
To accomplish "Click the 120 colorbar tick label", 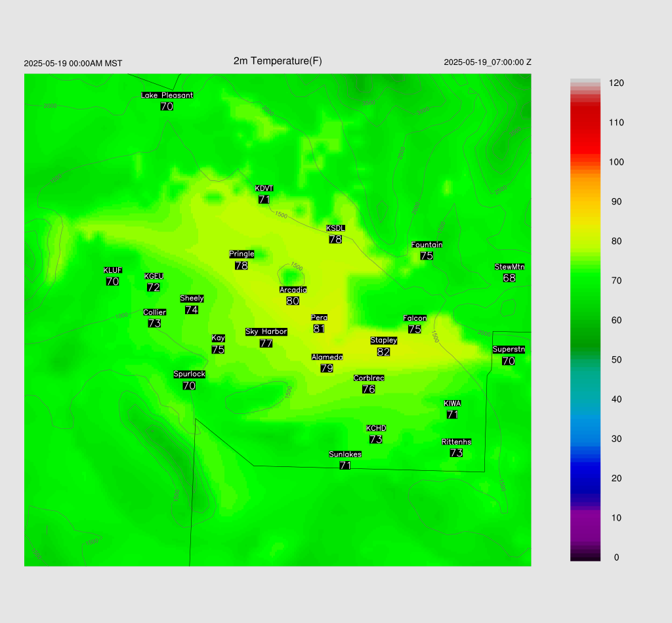I will (x=616, y=83).
